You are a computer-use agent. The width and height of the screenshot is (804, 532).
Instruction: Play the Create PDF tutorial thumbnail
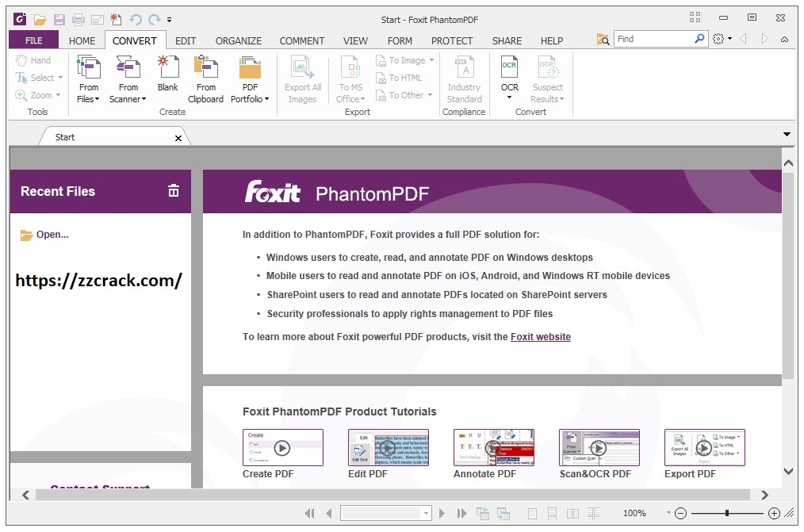pyautogui.click(x=282, y=447)
